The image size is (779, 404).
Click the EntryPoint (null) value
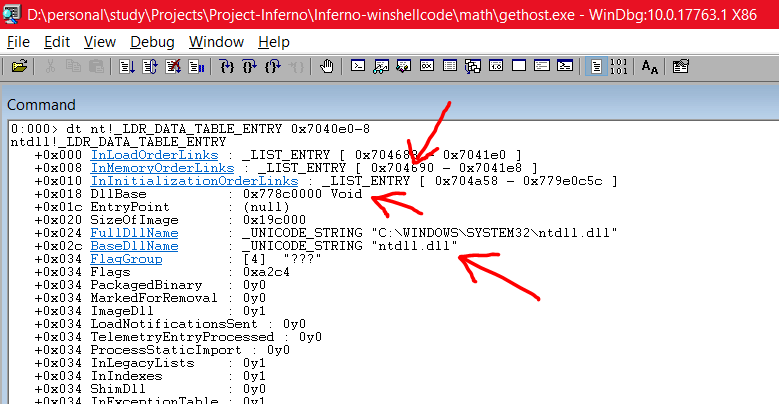tap(266, 207)
